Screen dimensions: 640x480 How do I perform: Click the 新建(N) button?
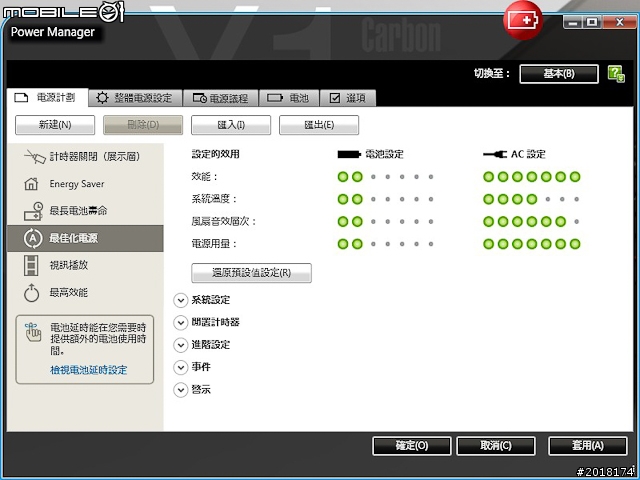[x=55, y=125]
